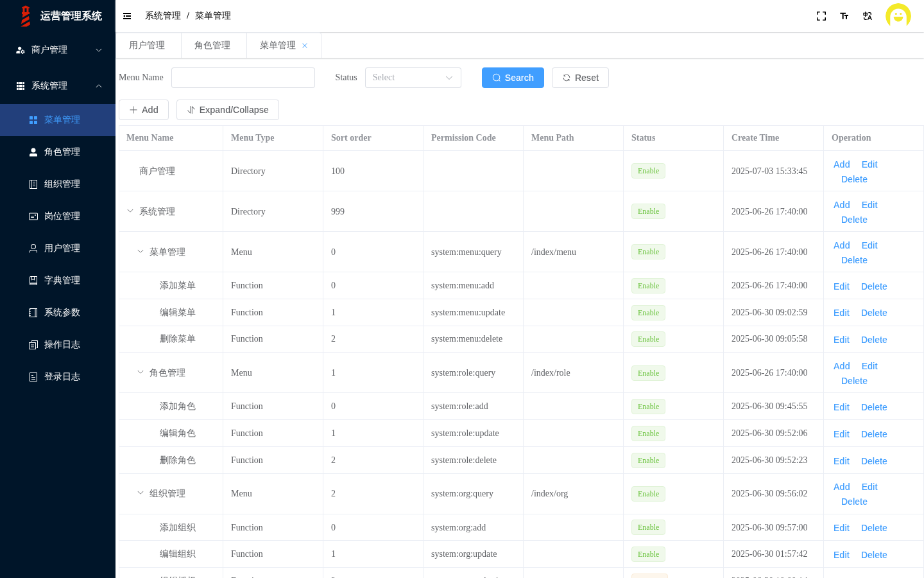Screen dimensions: 924x578
Task: Click the Add button above the table
Action: [144, 110]
